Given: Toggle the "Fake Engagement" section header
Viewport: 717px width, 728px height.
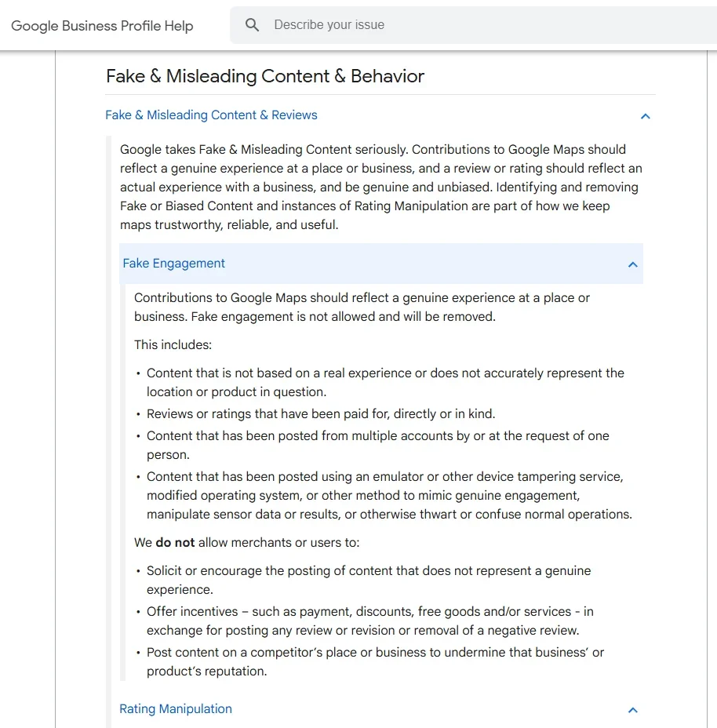Looking at the screenshot, I should (174, 264).
